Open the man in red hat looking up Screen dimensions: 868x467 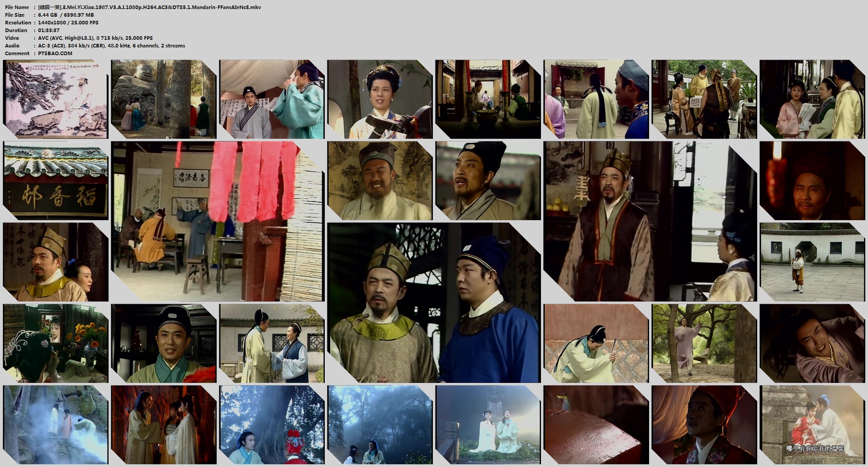point(704,425)
